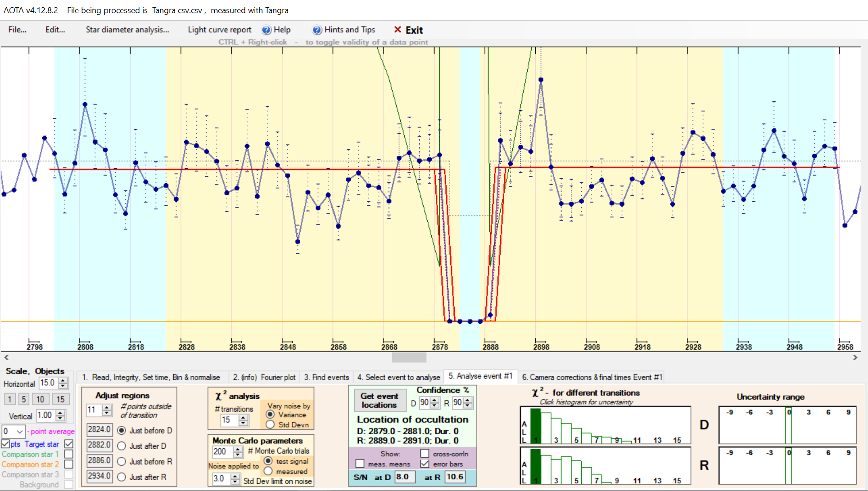Open tab 6. Camera corrections & final times

[592, 377]
